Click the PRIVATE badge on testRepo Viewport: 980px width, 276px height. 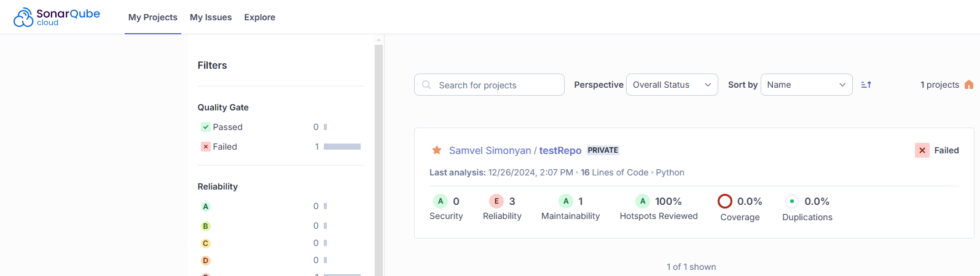point(603,150)
